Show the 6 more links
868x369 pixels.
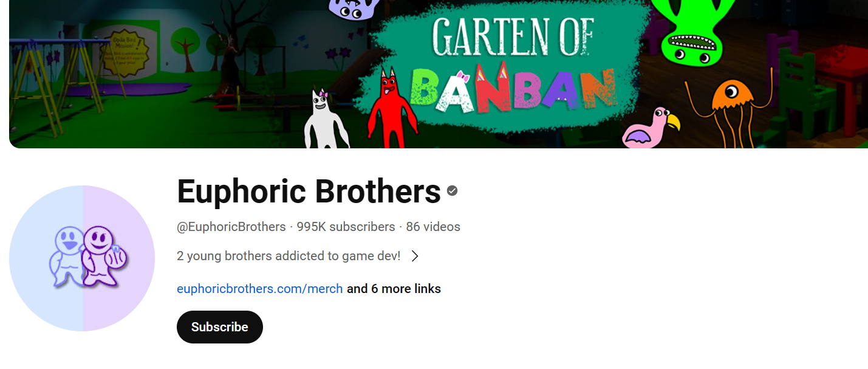click(394, 289)
